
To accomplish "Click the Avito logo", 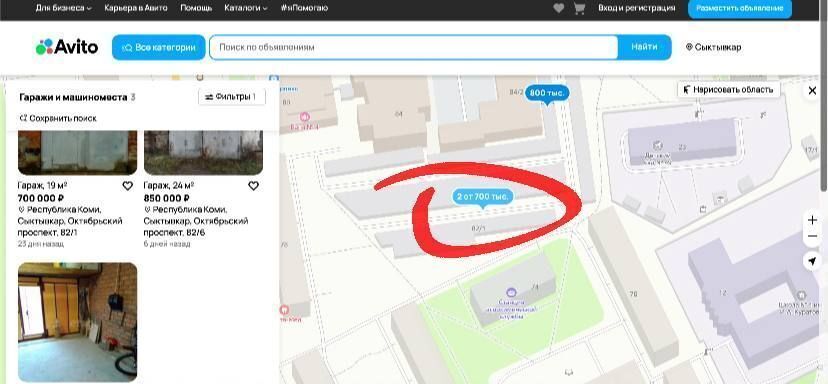I will click(x=67, y=47).
